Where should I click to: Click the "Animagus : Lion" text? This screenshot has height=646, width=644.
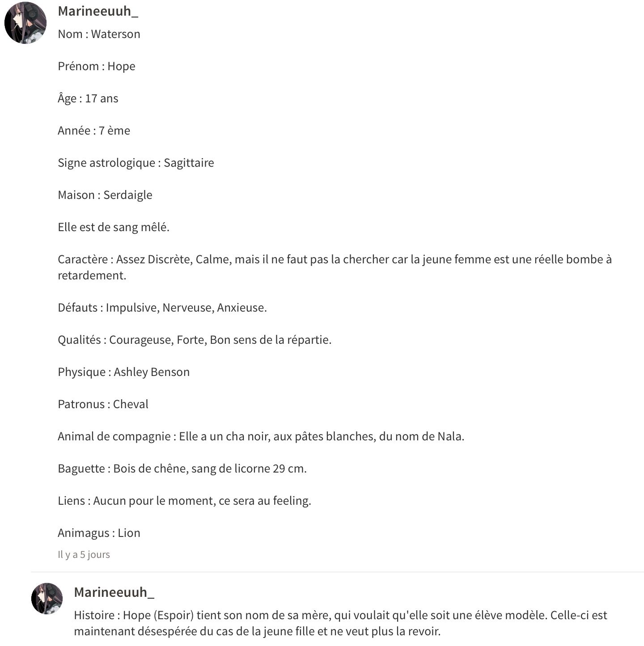point(99,533)
